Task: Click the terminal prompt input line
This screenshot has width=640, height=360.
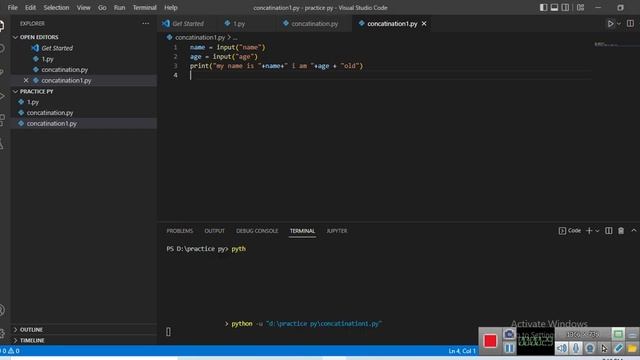Action: (x=206, y=249)
